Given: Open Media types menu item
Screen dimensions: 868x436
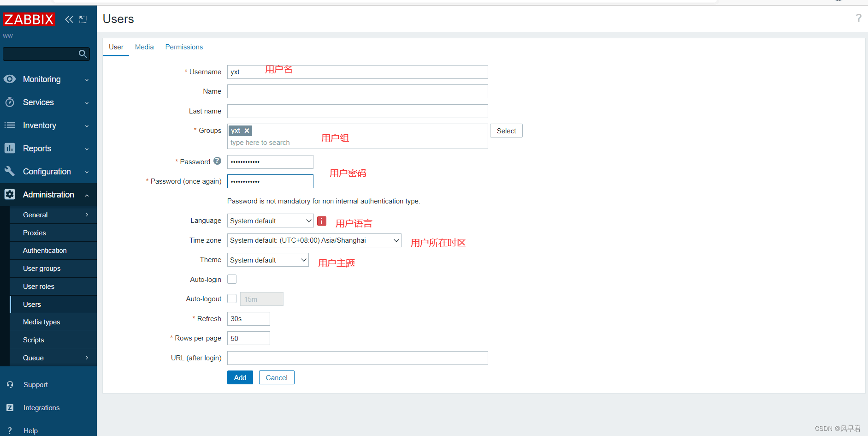Looking at the screenshot, I should pos(53,322).
